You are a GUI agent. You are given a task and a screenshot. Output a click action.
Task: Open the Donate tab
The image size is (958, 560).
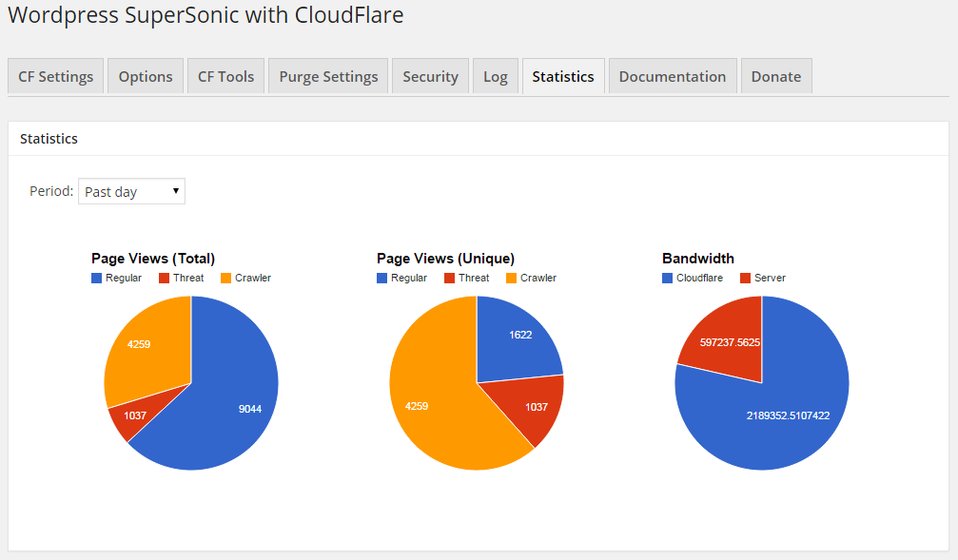point(776,76)
